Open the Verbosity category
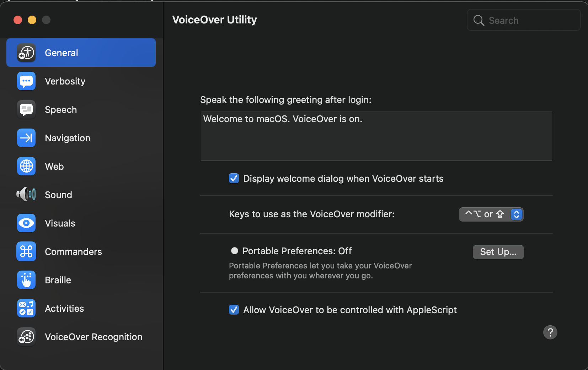 (65, 81)
